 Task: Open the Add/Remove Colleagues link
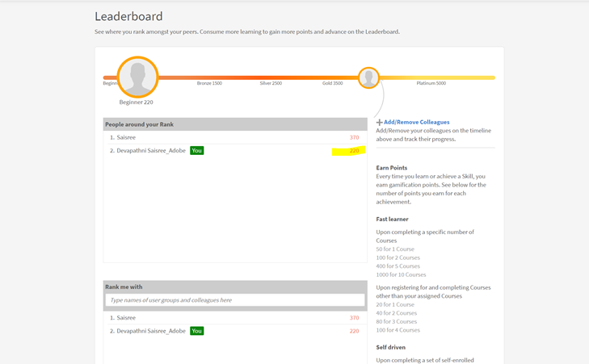click(416, 122)
